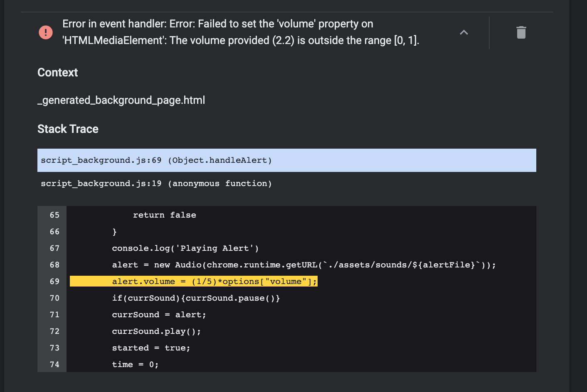
Task: Click the red error warning icon
Action: (x=46, y=32)
